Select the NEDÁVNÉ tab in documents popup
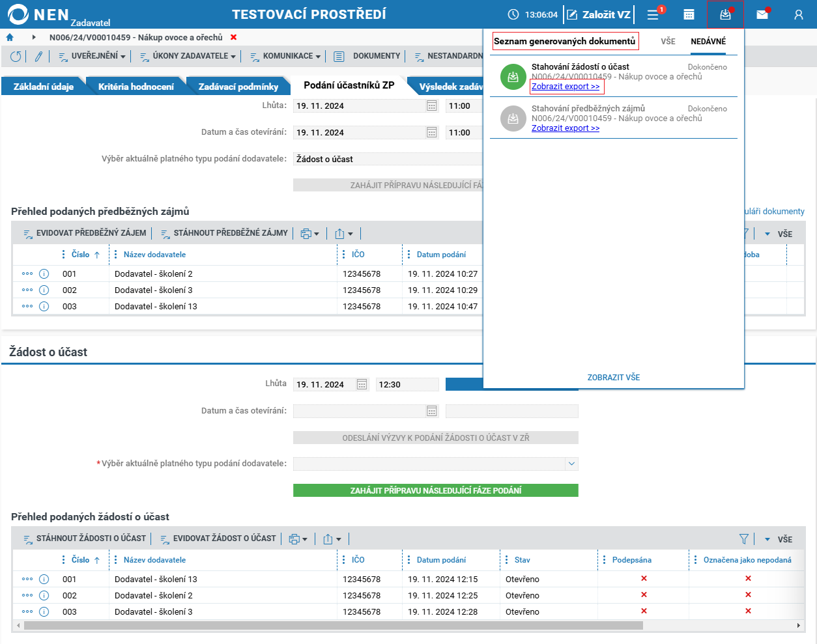Image resolution: width=817 pixels, height=644 pixels. click(x=708, y=42)
